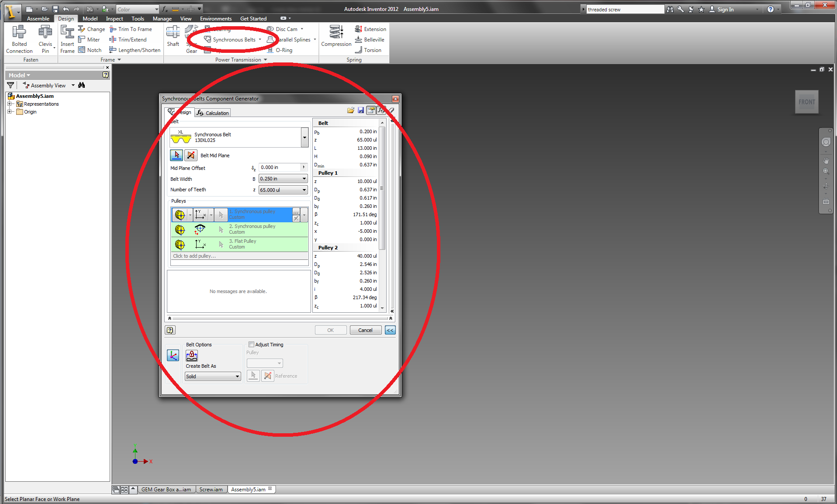Expand the Representations tree node
The image size is (837, 504).
9,104
